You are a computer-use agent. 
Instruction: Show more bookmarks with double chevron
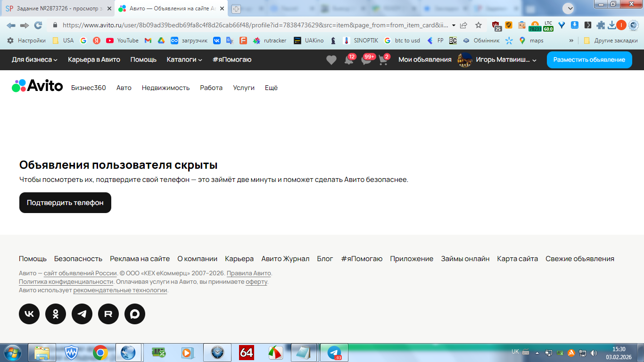(x=571, y=41)
